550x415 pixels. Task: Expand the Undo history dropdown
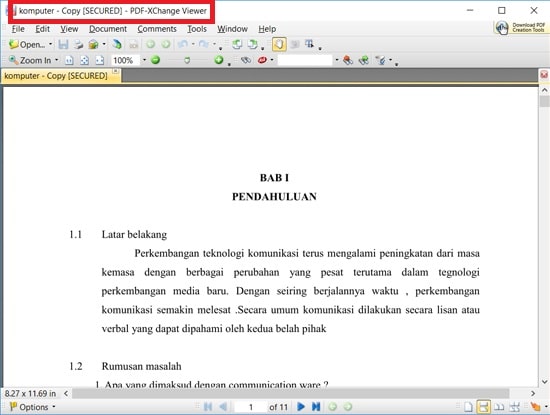[193, 44]
